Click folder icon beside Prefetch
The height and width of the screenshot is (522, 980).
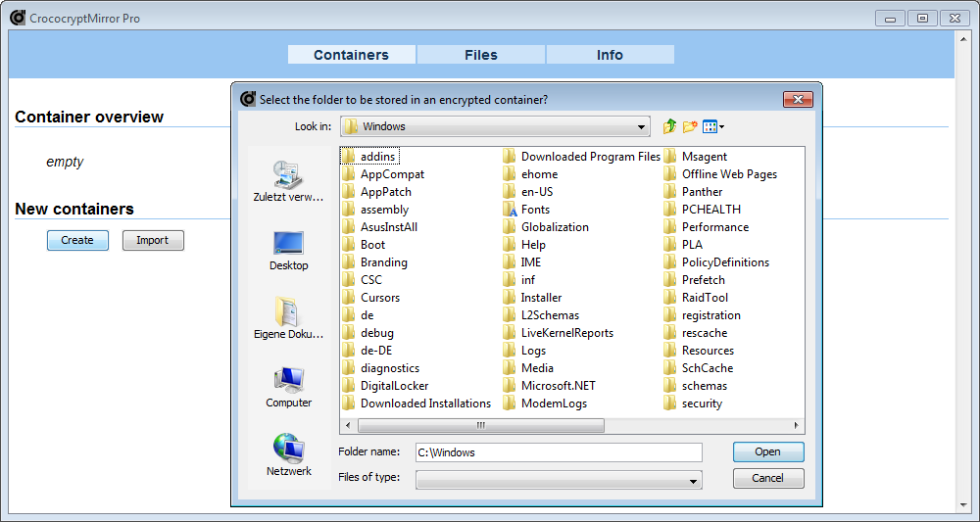670,280
